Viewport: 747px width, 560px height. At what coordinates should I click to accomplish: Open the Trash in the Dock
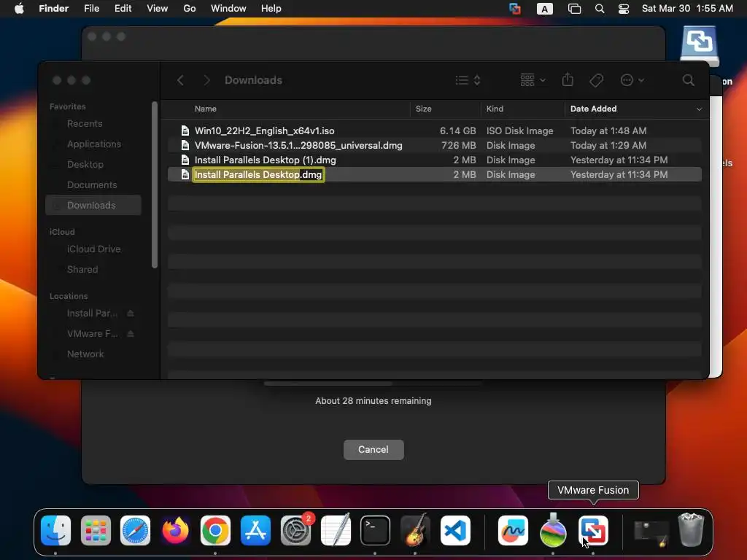(x=691, y=529)
